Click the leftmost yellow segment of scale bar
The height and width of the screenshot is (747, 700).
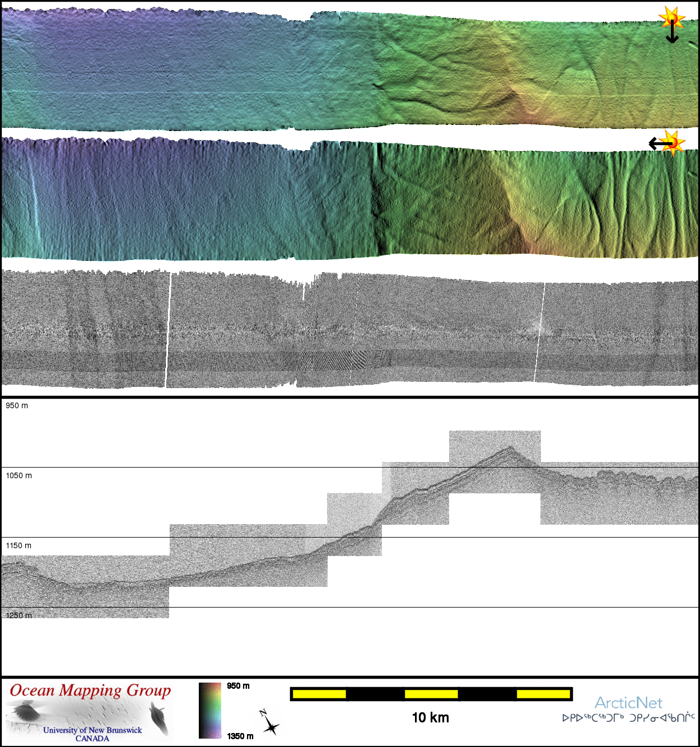coord(319,694)
